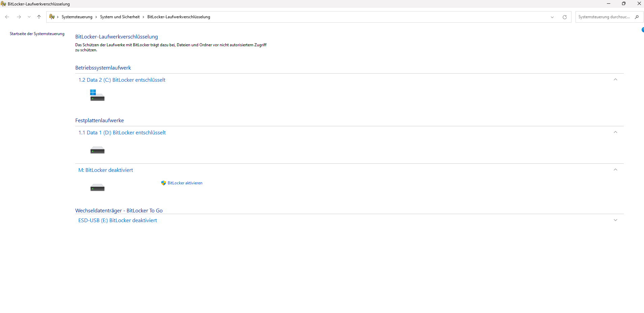Click BitLocker-Laufwerkverschlüsselung breadcrumb item
The height and width of the screenshot is (313, 644).
click(179, 17)
